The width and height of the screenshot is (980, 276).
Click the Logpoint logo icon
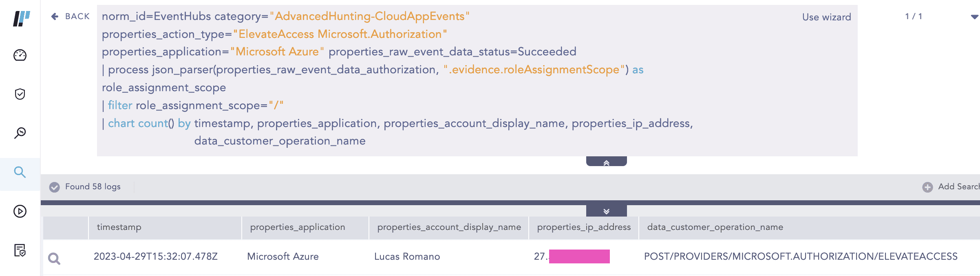(21, 18)
